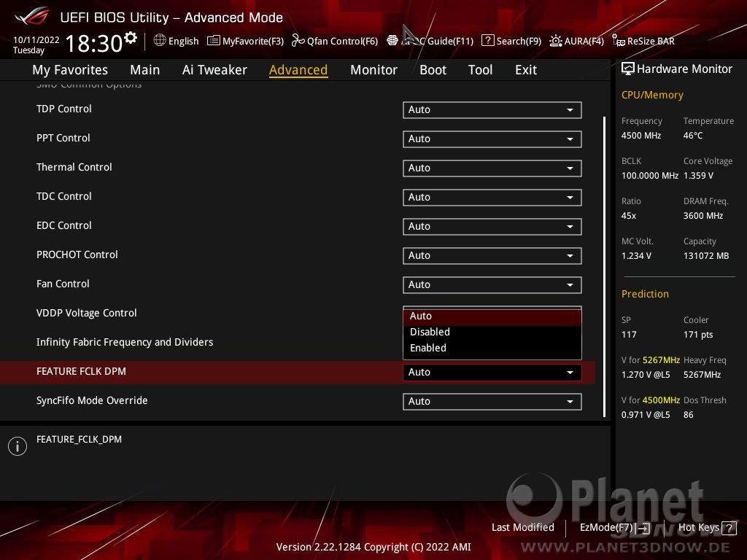The height and width of the screenshot is (560, 747).
Task: Click the Version 2.22.1284 copyright text
Action: [x=373, y=547]
